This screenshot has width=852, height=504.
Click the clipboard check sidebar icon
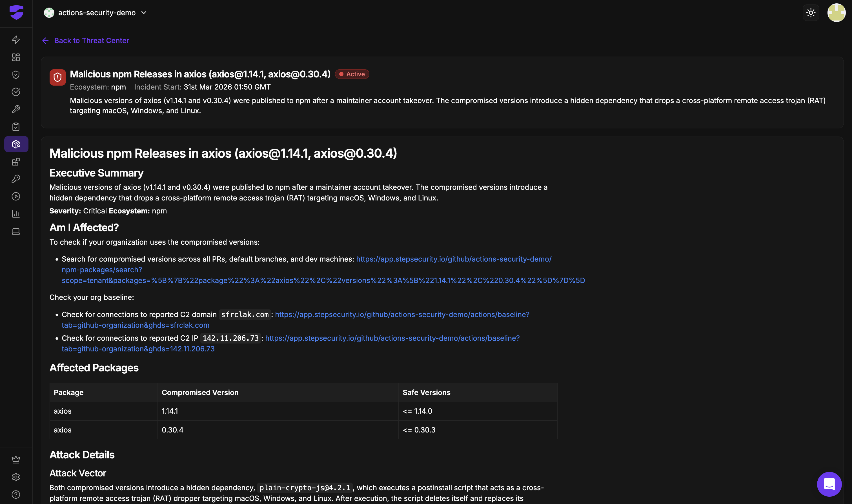[15, 127]
